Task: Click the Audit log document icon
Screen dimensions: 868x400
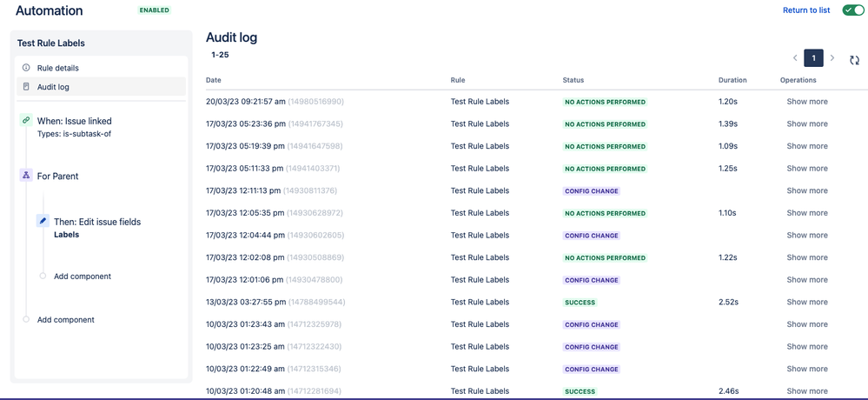Action: click(x=25, y=87)
